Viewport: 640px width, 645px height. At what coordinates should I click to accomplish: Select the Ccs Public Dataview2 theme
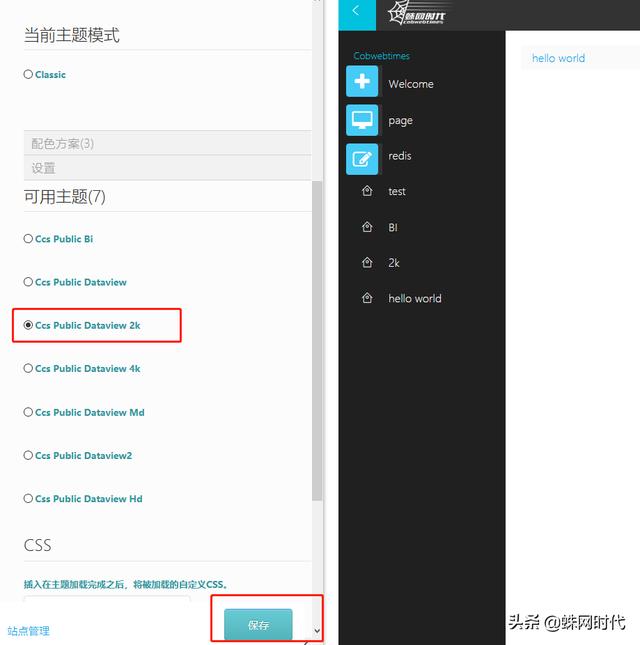(28, 455)
